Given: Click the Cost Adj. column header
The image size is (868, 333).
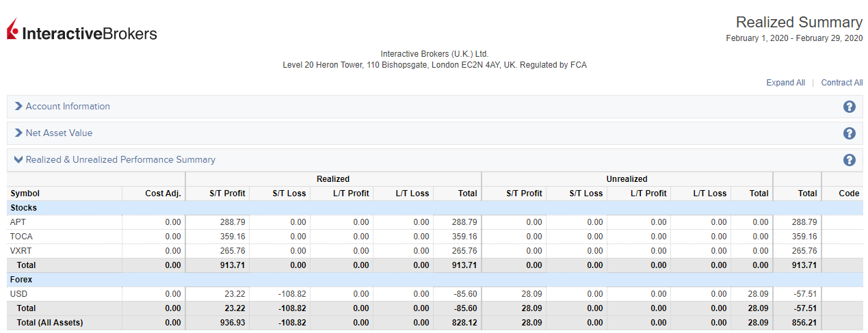Looking at the screenshot, I should tap(163, 194).
